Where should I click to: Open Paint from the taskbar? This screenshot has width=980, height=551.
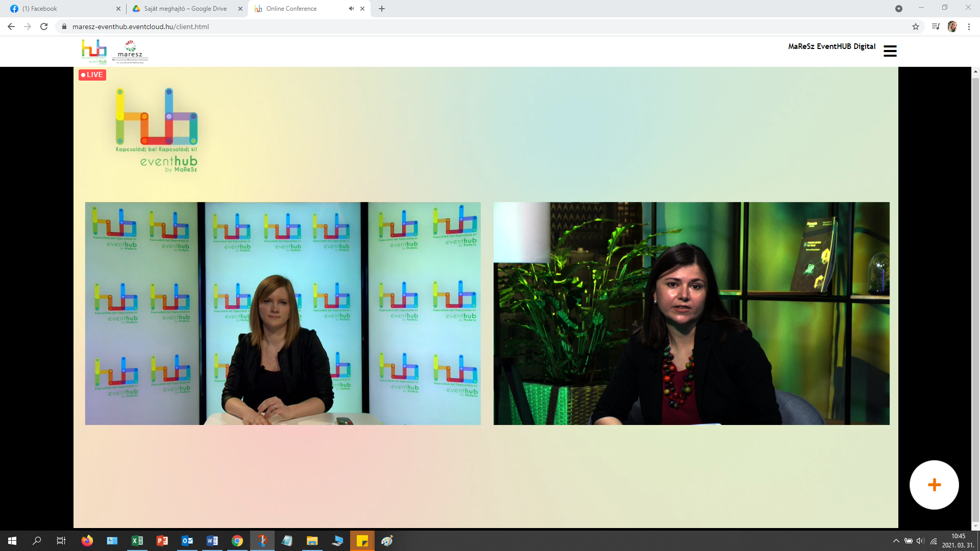tap(387, 541)
